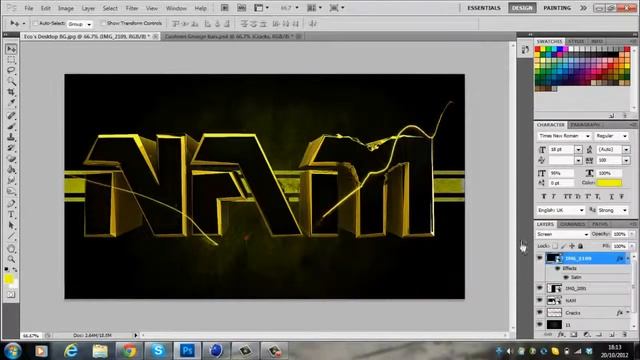Screen dimensions: 640x360
Task: Open the Image menu
Action: [65, 8]
